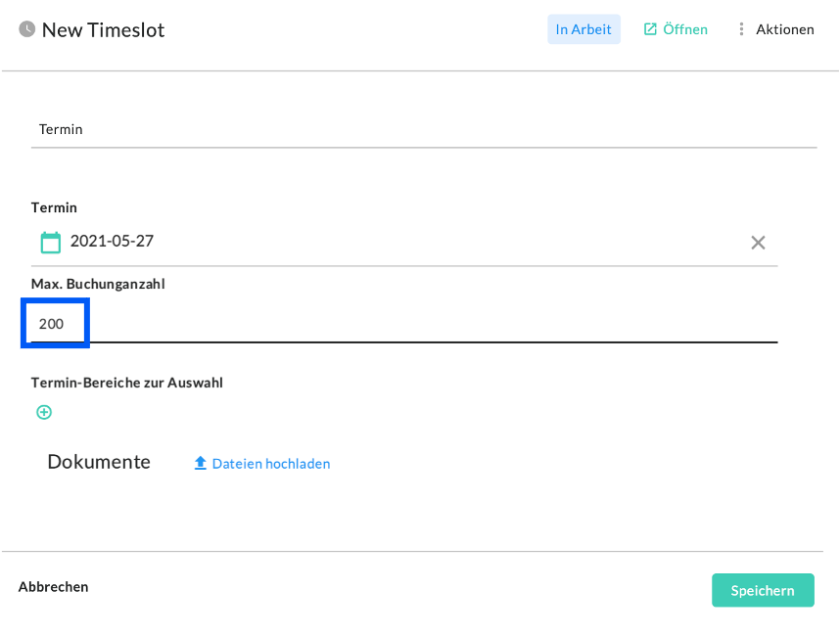Image resolution: width=840 pixels, height=636 pixels.
Task: Click the upload arrow icon
Action: tap(201, 464)
